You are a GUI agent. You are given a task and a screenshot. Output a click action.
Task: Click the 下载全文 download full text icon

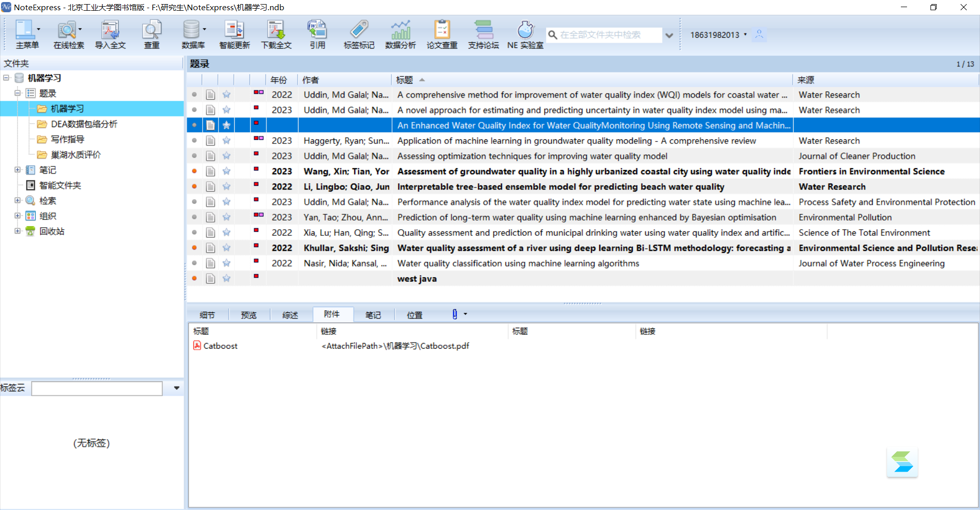(x=276, y=30)
